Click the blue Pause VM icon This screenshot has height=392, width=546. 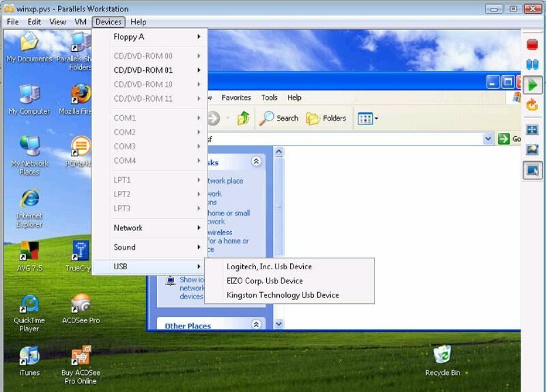pyautogui.click(x=532, y=65)
